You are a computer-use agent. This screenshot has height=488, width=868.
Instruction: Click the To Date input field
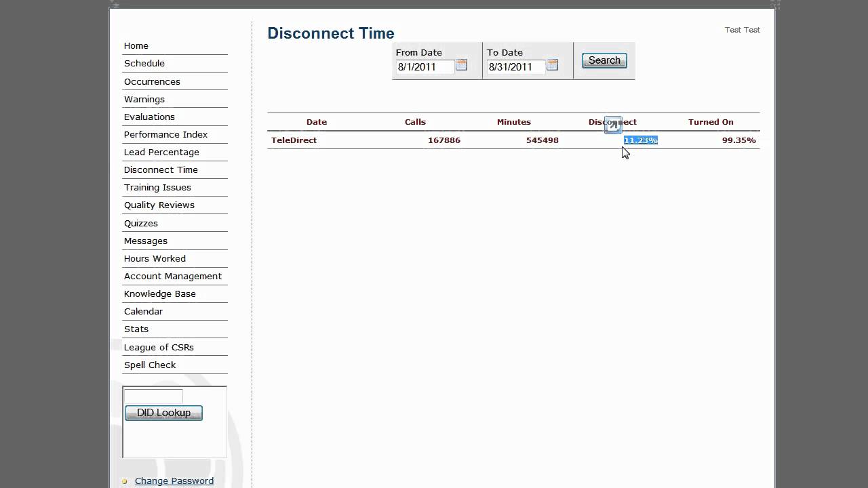pos(516,66)
